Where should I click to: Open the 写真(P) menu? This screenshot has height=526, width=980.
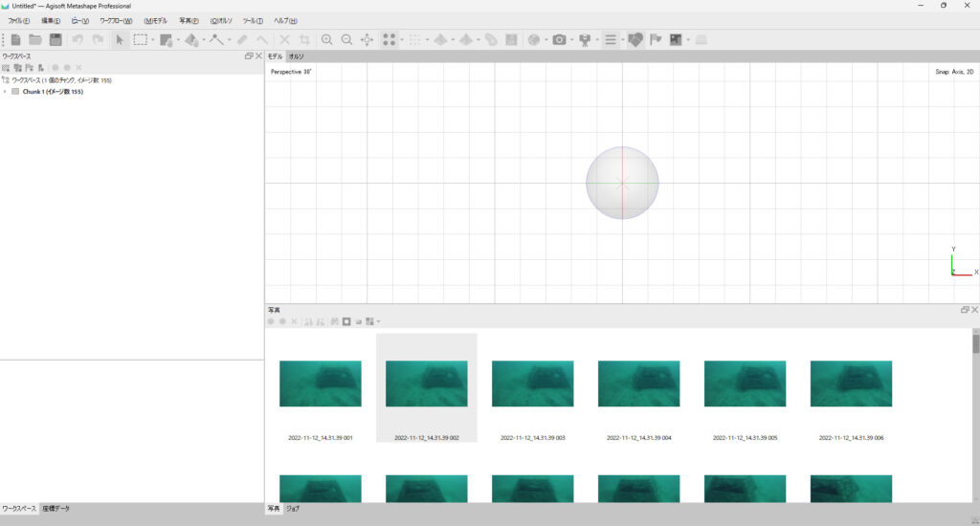[x=189, y=21]
